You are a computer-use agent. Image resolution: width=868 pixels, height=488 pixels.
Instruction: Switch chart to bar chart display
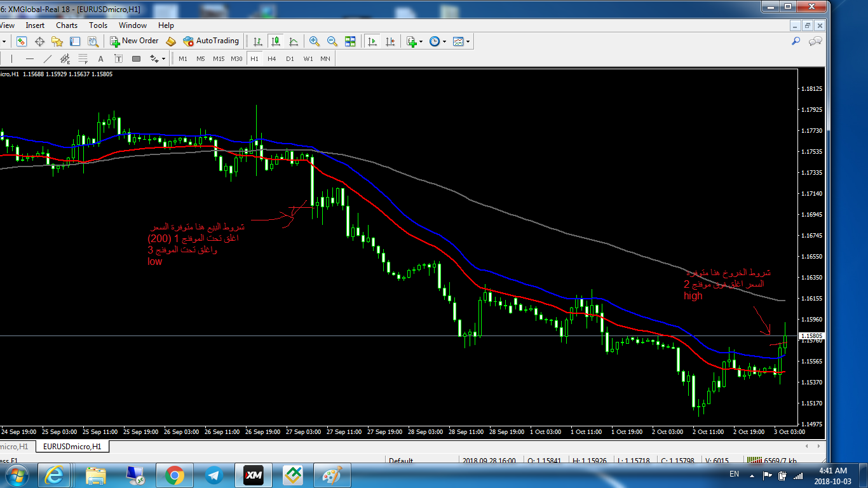[257, 41]
